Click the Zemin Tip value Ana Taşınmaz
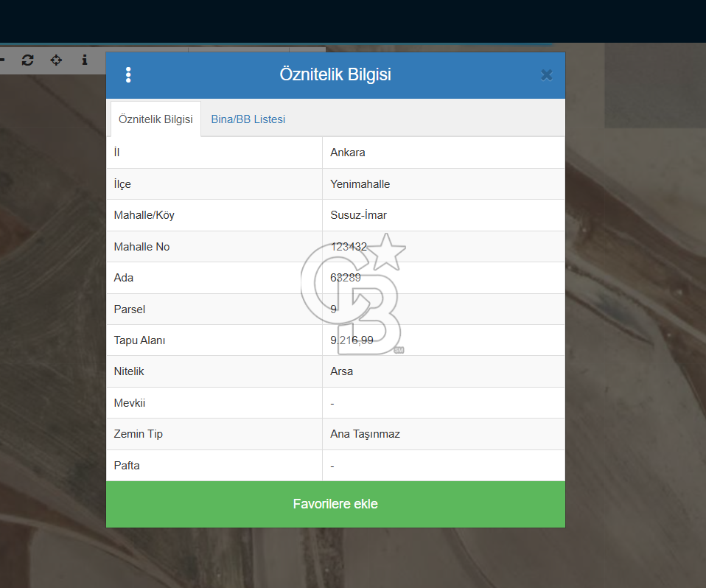The height and width of the screenshot is (588, 706). point(365,434)
